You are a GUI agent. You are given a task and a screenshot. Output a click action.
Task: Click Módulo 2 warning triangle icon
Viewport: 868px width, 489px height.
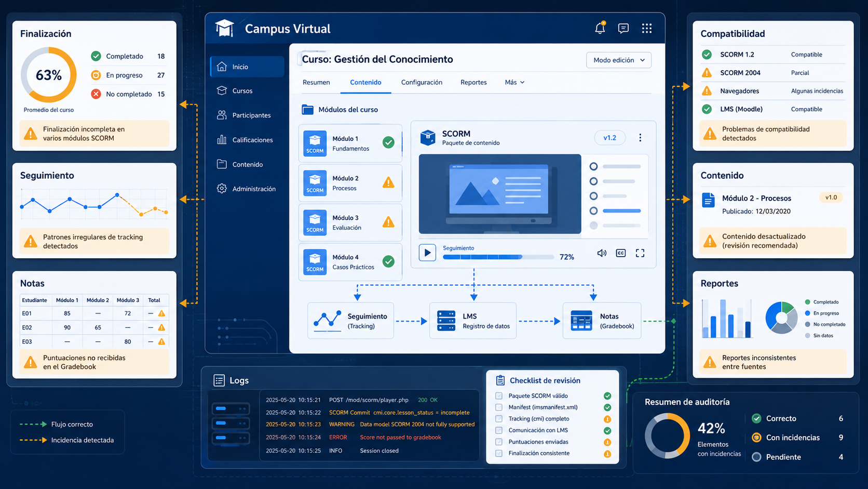click(x=388, y=182)
